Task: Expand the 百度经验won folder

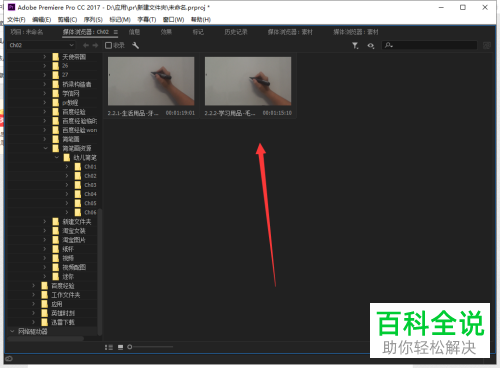Action: click(45, 130)
